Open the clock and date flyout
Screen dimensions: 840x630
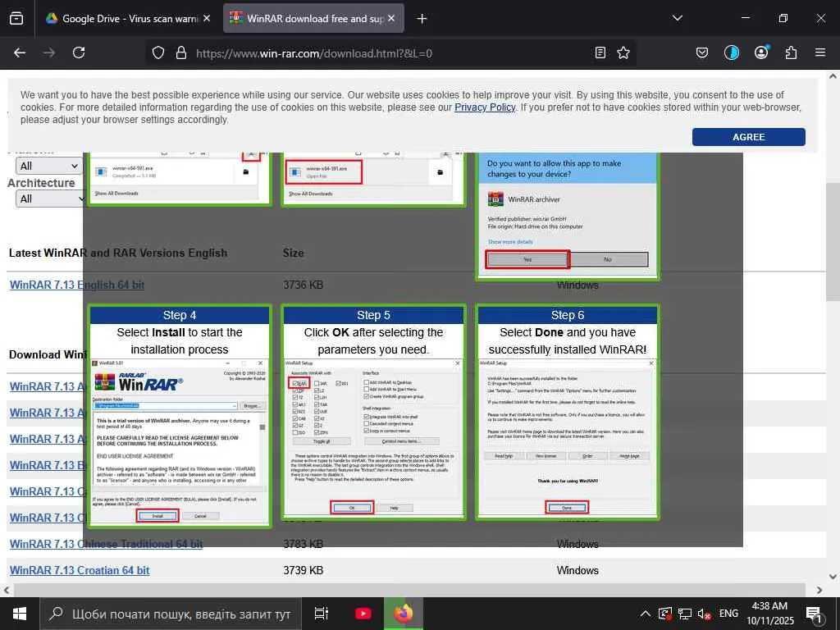pyautogui.click(x=769, y=614)
